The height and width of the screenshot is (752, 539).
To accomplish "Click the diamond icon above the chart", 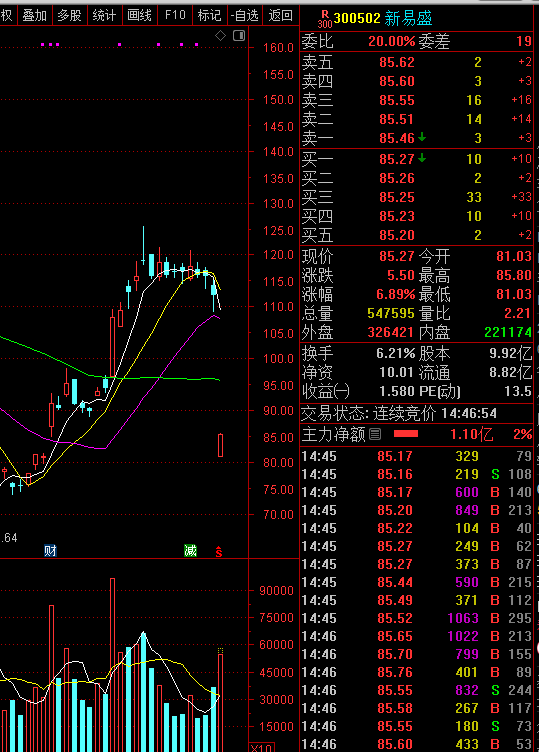I will [x=220, y=35].
